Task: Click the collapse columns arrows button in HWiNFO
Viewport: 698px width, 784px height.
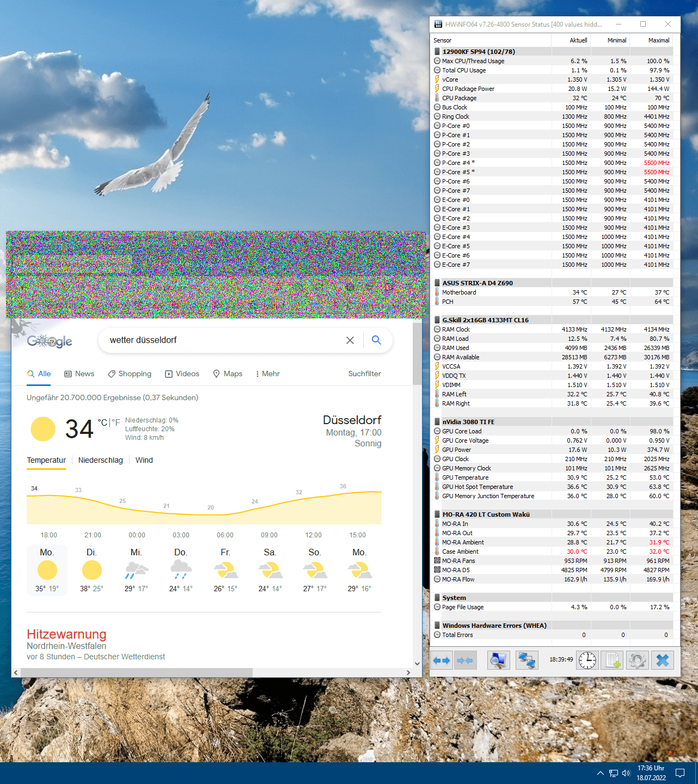Action: 465,660
